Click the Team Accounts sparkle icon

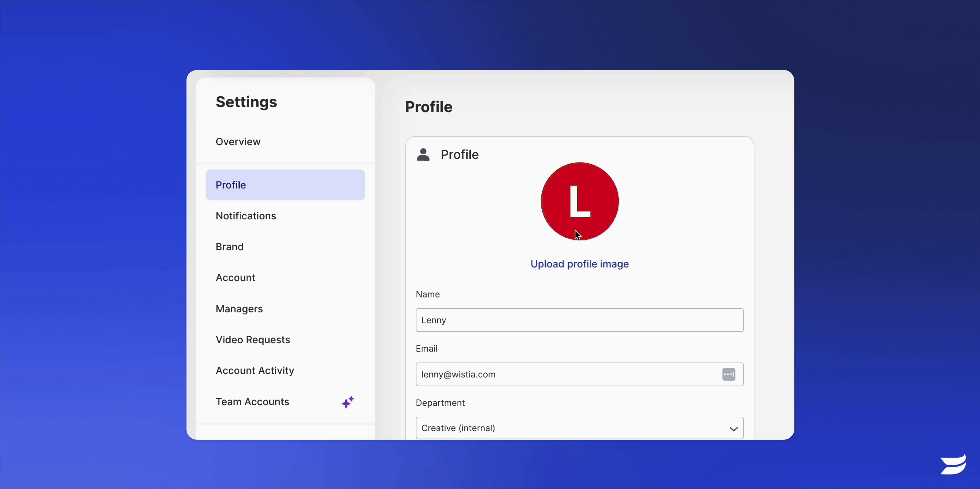(347, 402)
